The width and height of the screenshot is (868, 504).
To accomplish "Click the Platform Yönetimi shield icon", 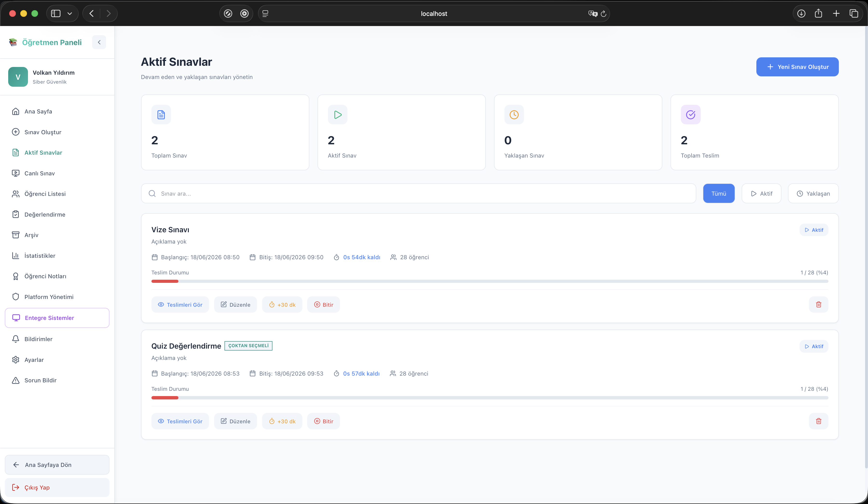I will tap(15, 297).
